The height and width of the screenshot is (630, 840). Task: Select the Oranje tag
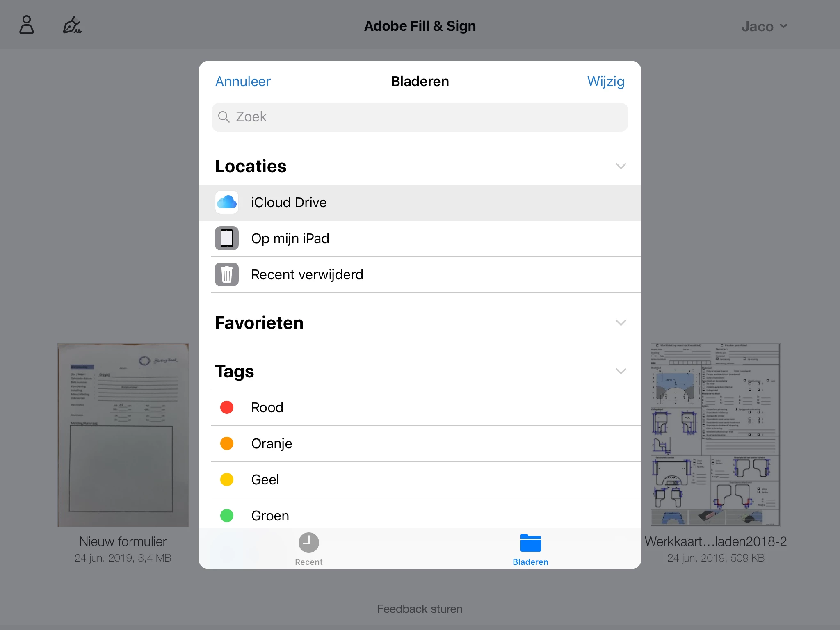point(272,443)
